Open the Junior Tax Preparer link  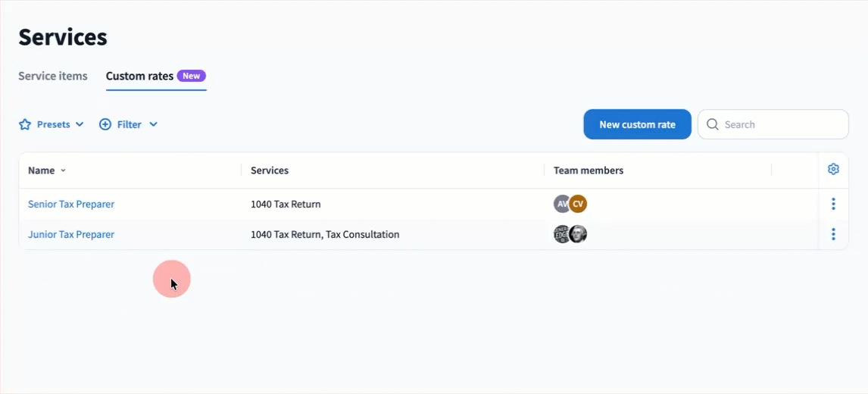71,234
